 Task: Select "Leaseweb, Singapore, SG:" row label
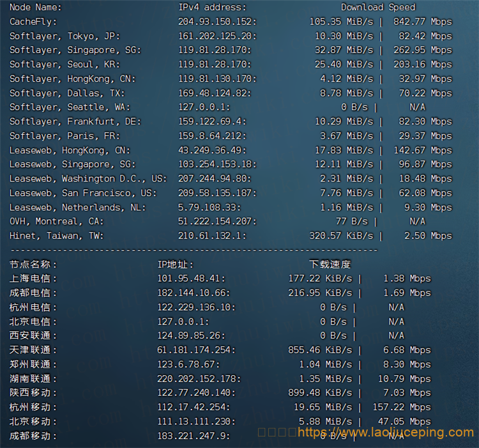coord(72,164)
